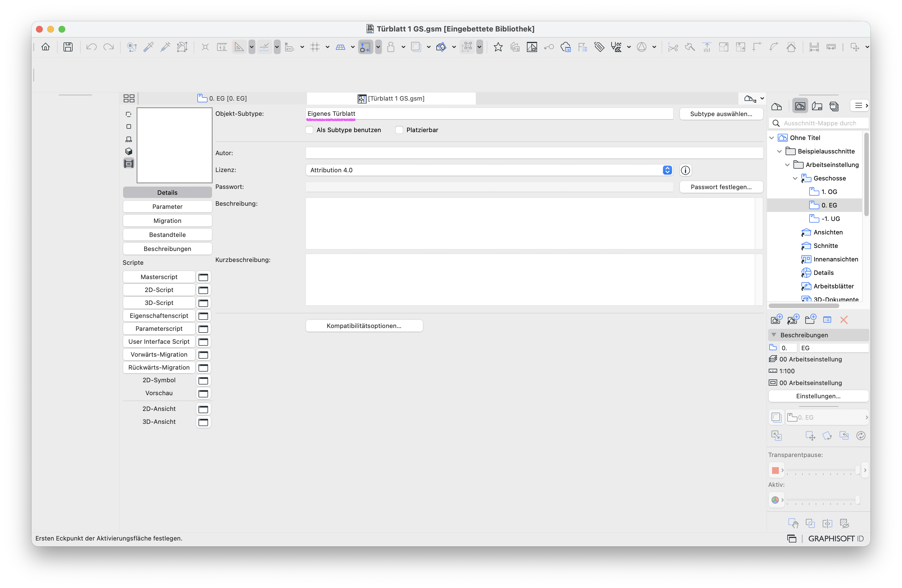The image size is (902, 588).
Task: Collapse the Ohne Titel tree node
Action: pos(772,138)
